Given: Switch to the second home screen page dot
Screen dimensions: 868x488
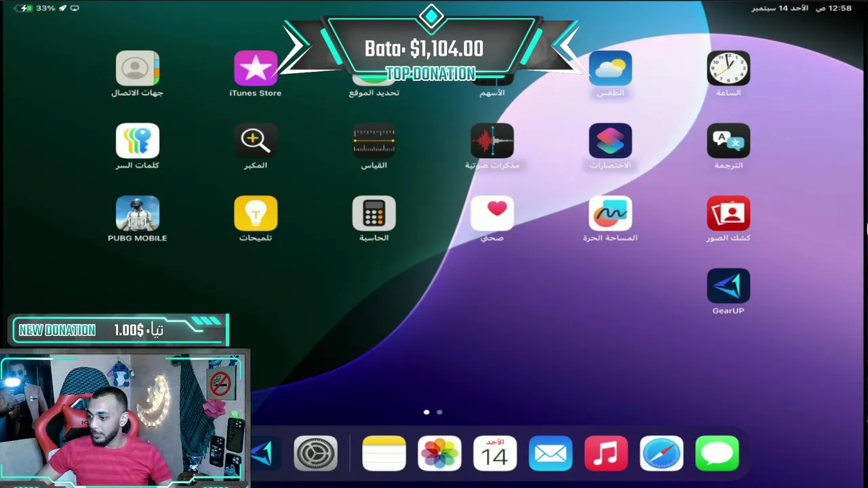Looking at the screenshot, I should pyautogui.click(x=439, y=412).
